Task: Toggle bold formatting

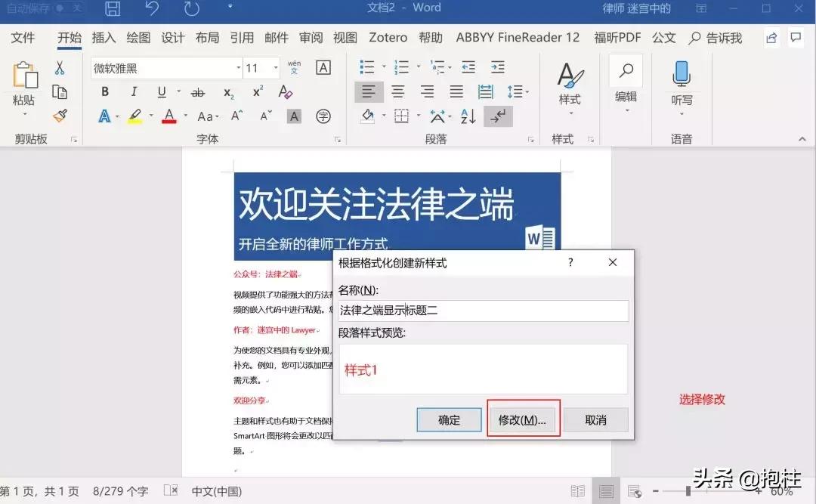Action: (x=105, y=91)
